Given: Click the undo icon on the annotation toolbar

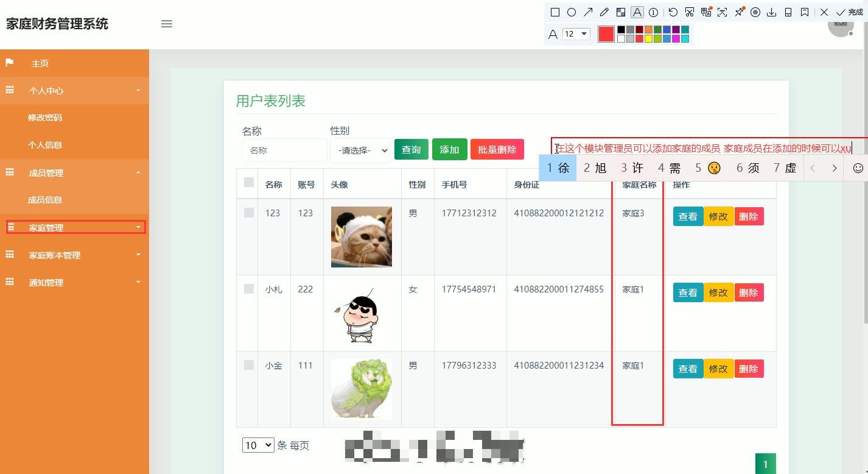Looking at the screenshot, I should (x=673, y=12).
